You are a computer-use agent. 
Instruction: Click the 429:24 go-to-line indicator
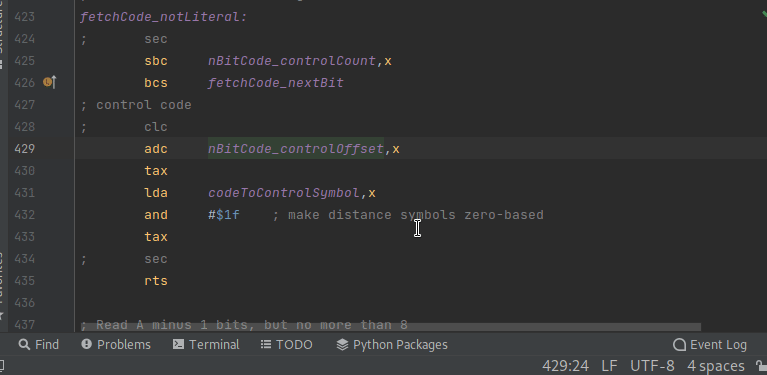pos(565,366)
